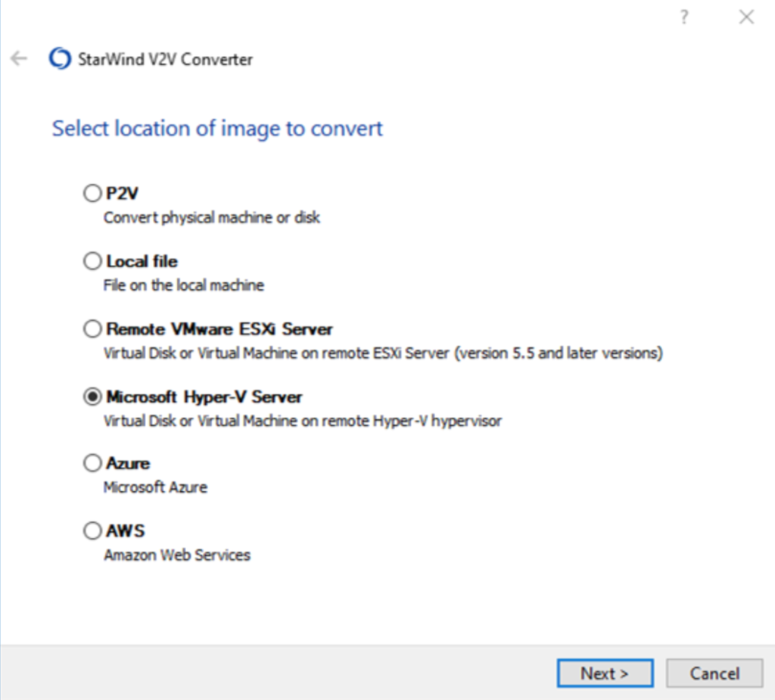Viewport: 775px width, 700px height.
Task: Click the 'StarWind V2V Converter' title text
Action: 165,59
